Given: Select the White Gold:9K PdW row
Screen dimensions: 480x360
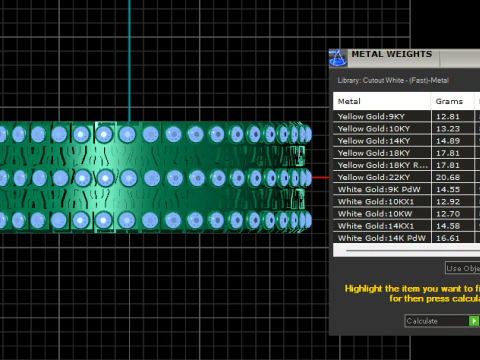Looking at the screenshot, I should 407,189.
